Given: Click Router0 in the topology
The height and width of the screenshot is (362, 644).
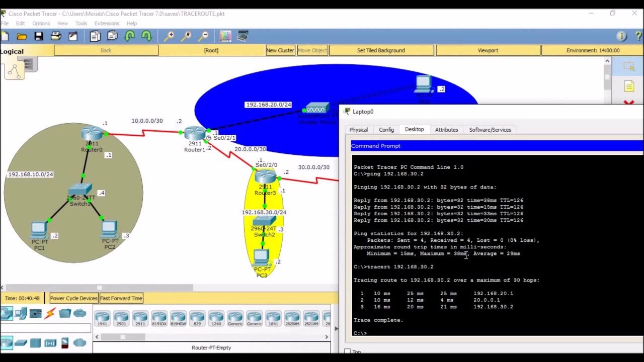Looking at the screenshot, I should [92, 135].
